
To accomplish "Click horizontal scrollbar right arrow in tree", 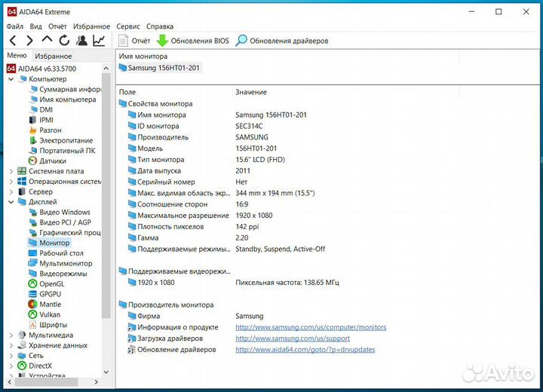I will [97, 382].
